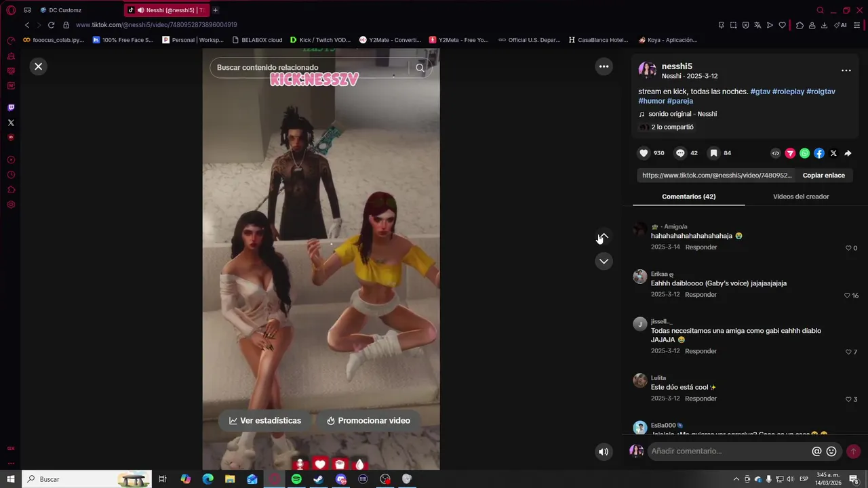Viewport: 868px width, 488px height.
Task: Share video to Facebook
Action: coord(819,153)
